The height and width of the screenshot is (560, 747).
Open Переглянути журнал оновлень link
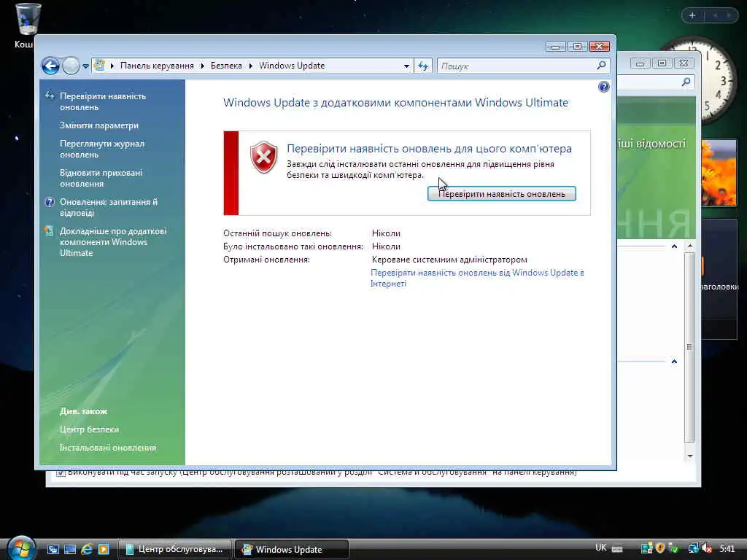pyautogui.click(x=102, y=149)
